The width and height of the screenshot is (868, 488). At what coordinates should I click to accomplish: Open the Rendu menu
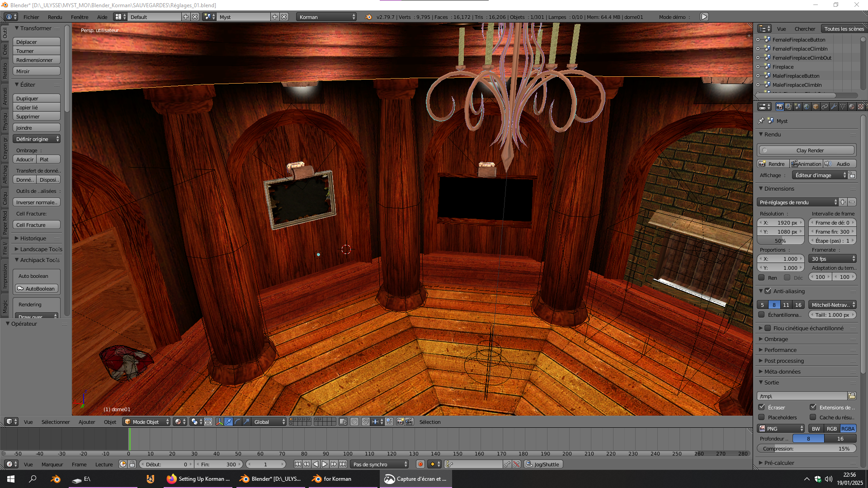point(55,17)
